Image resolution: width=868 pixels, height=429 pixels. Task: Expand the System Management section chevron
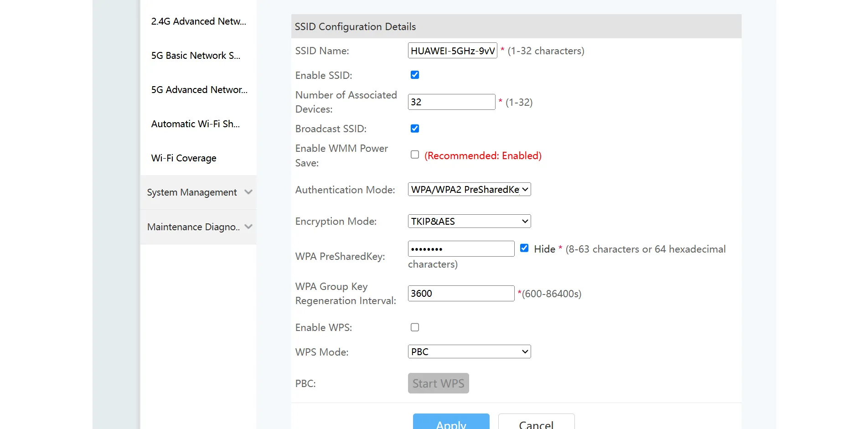coord(248,192)
